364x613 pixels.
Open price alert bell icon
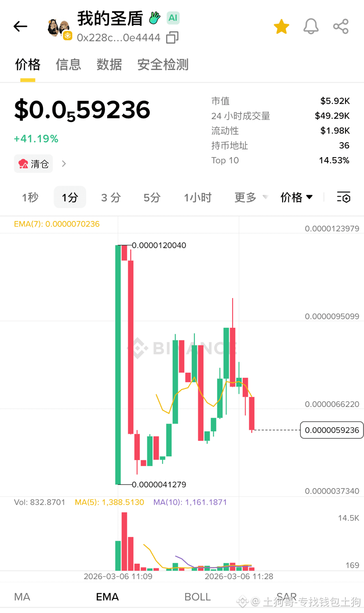311,26
